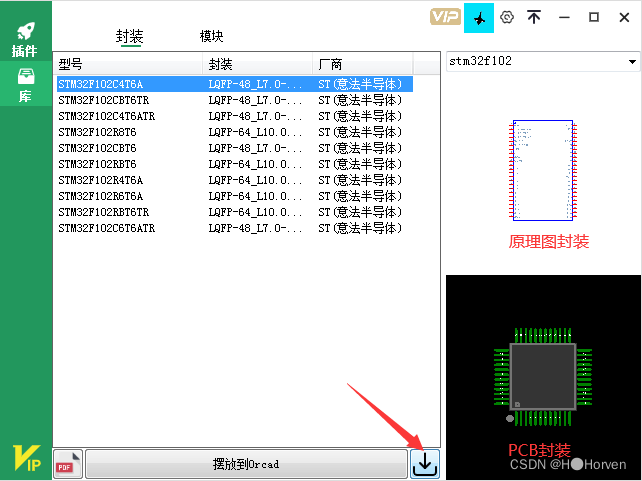This screenshot has height=481, width=642.
Task: Select the STM32F102R4T6A row
Action: (235, 180)
